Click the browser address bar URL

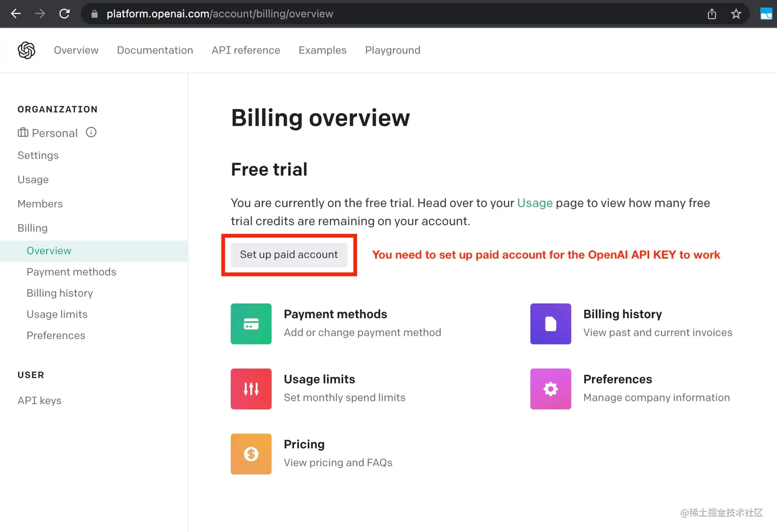click(220, 14)
